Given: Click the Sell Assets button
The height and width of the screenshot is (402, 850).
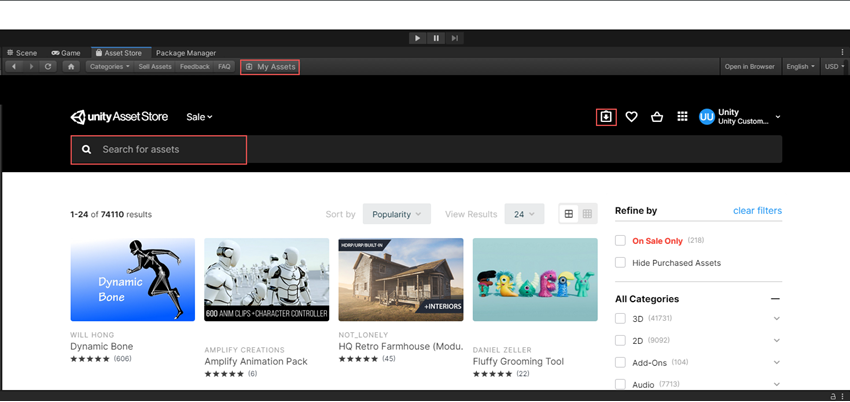Looking at the screenshot, I should 155,67.
